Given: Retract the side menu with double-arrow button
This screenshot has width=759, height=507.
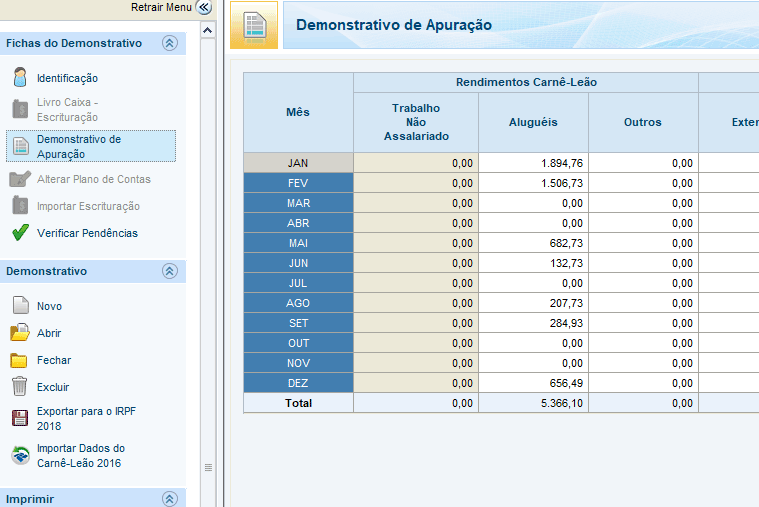Looking at the screenshot, I should (x=205, y=7).
